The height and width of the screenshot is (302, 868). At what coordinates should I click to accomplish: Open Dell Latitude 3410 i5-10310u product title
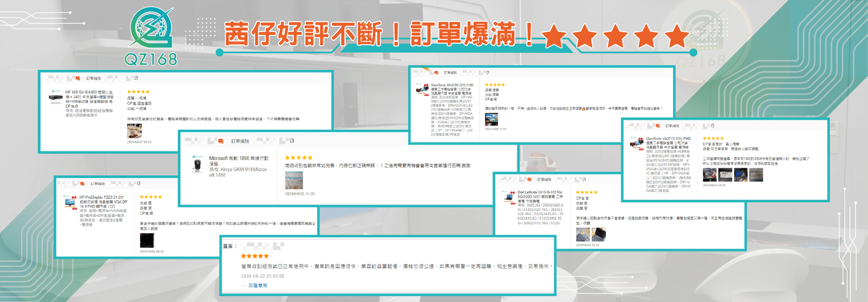pos(540,197)
